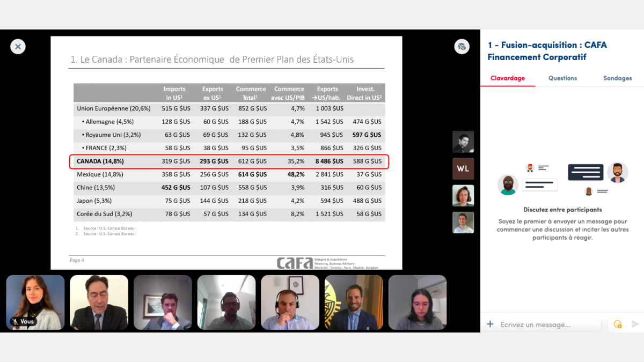644x362 pixels.
Task: Click the session title Fusion-acquisition heading
Action: tap(547, 51)
